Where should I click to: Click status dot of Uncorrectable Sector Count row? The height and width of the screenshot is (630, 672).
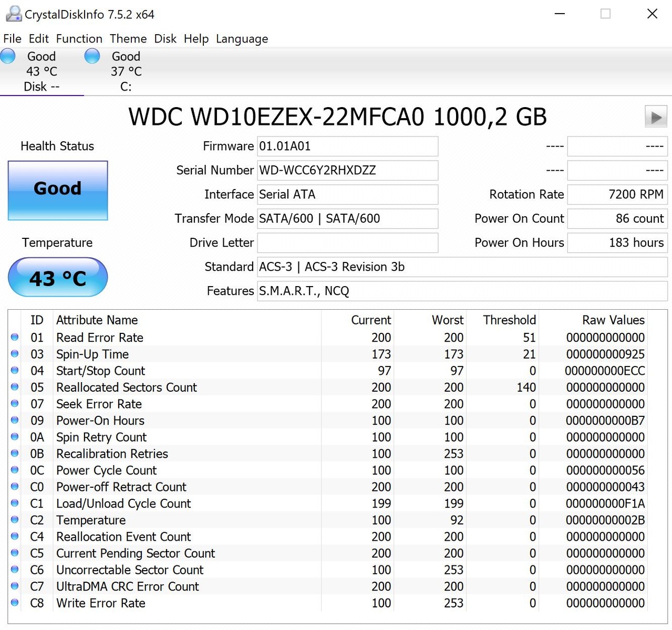pos(15,570)
